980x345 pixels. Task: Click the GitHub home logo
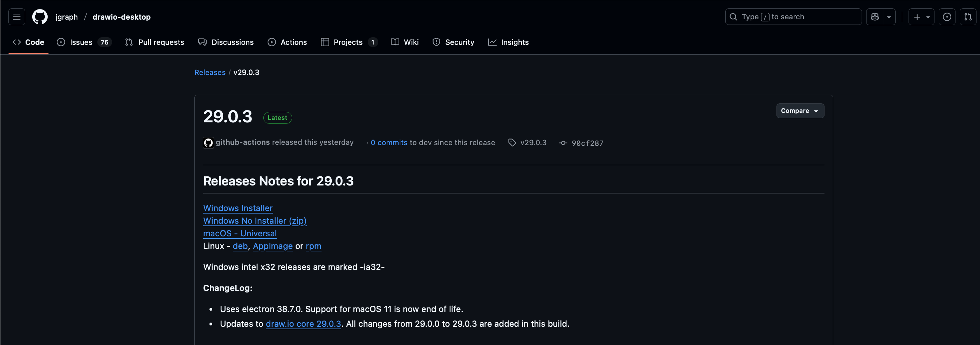[x=40, y=17]
